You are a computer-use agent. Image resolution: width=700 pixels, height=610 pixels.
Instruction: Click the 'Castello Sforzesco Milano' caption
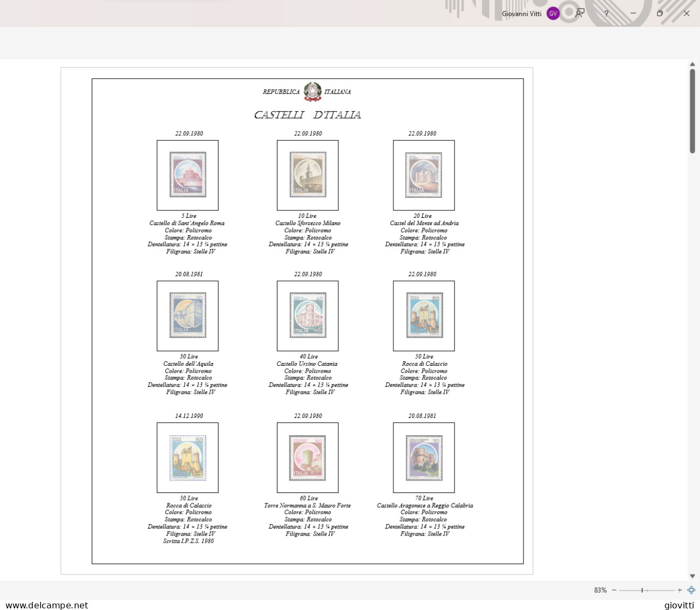click(308, 223)
